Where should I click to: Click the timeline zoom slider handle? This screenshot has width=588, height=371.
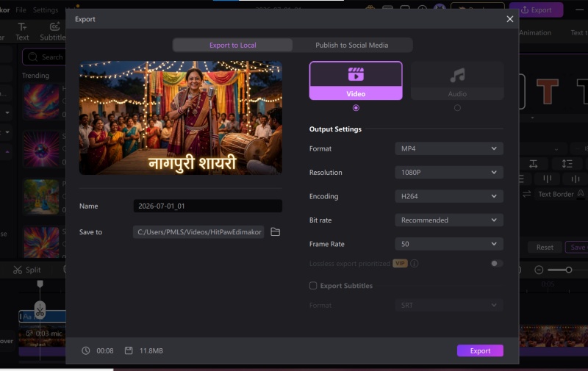click(x=569, y=270)
